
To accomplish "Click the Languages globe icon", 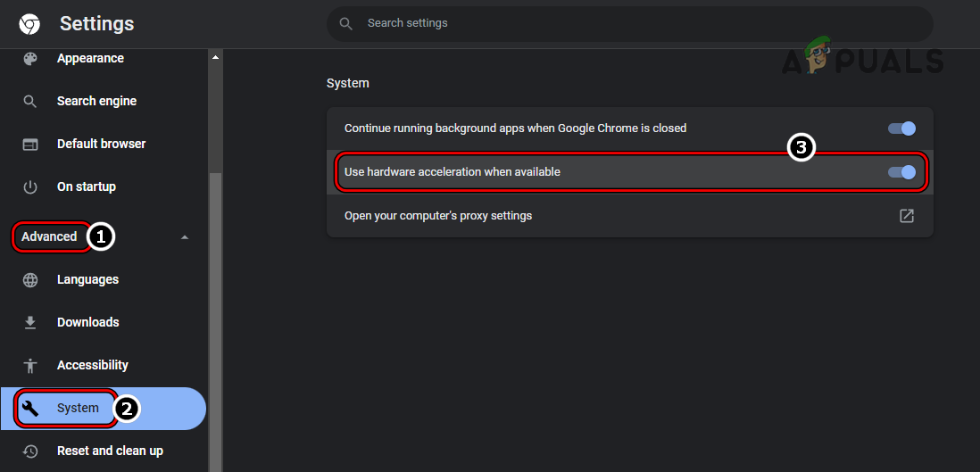I will click(30, 279).
